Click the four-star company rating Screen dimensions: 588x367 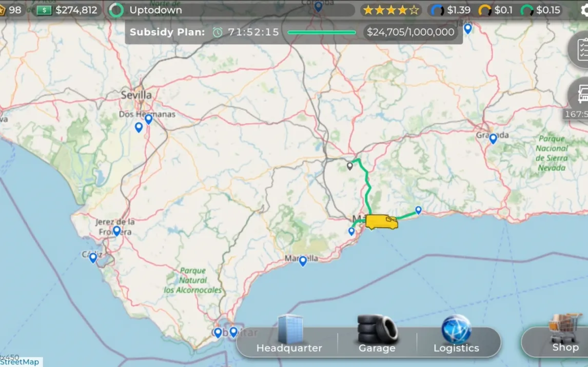pyautogui.click(x=391, y=10)
